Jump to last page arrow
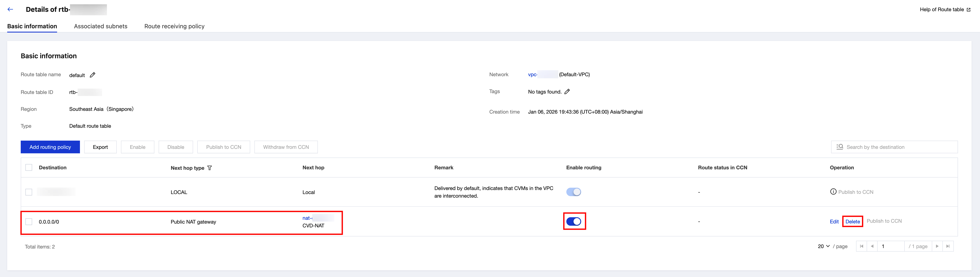The height and width of the screenshot is (277, 980). 948,246
